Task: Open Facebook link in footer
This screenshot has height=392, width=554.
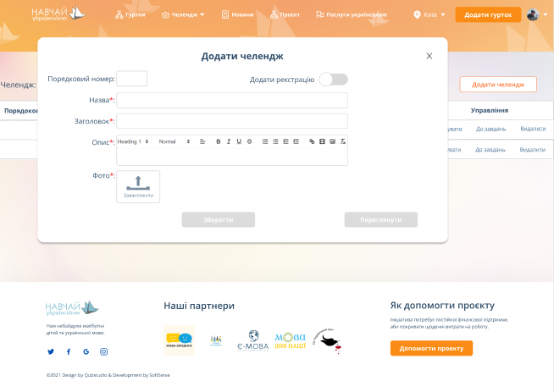Action: (69, 351)
